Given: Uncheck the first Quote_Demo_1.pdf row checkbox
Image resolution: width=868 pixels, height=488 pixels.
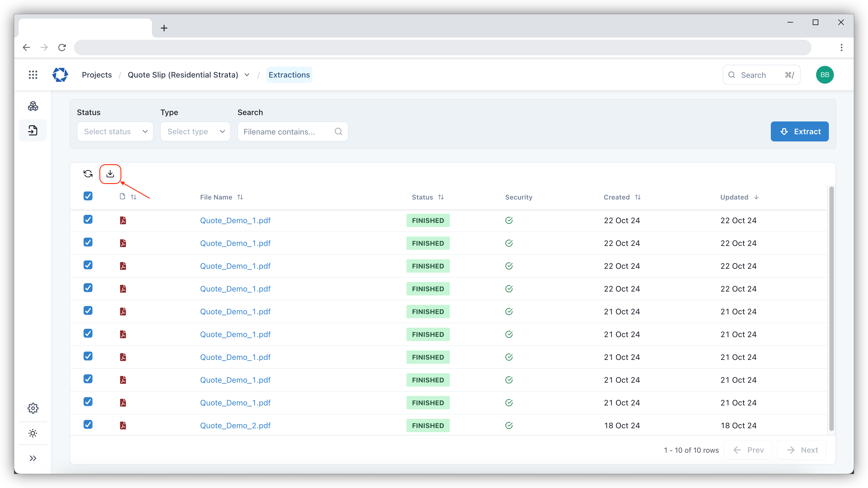Looking at the screenshot, I should 88,220.
